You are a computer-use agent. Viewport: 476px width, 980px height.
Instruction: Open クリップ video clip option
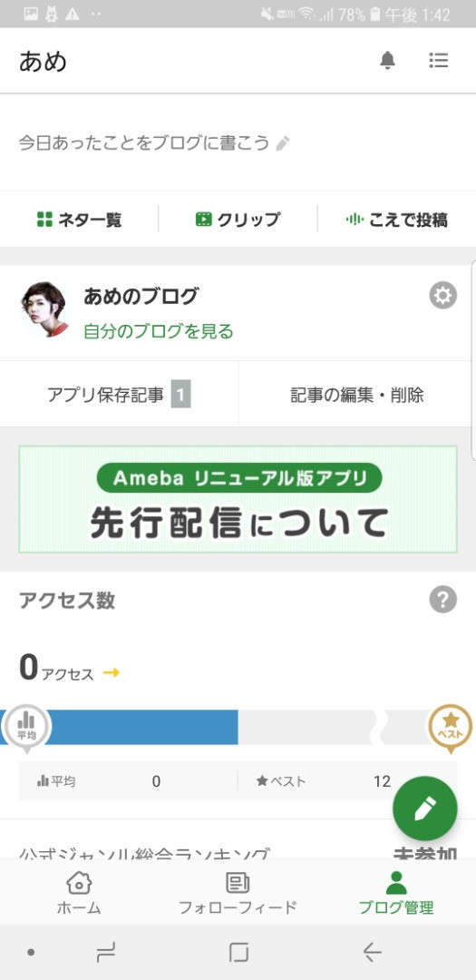tap(238, 220)
